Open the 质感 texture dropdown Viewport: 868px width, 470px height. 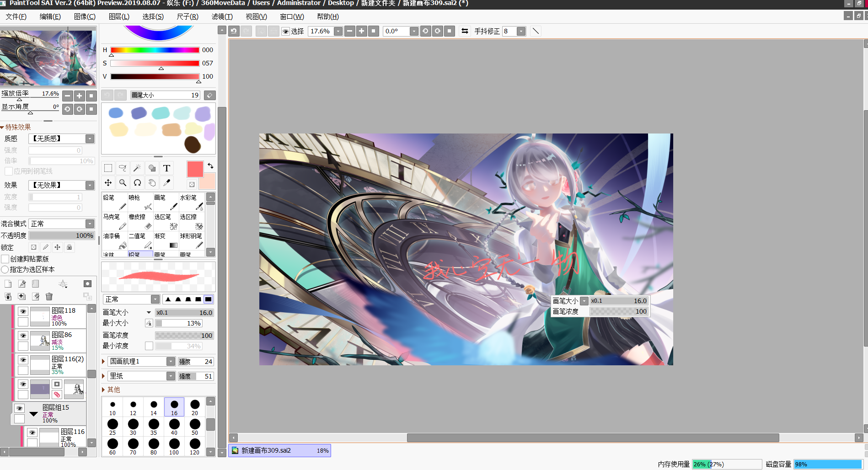tap(90, 139)
